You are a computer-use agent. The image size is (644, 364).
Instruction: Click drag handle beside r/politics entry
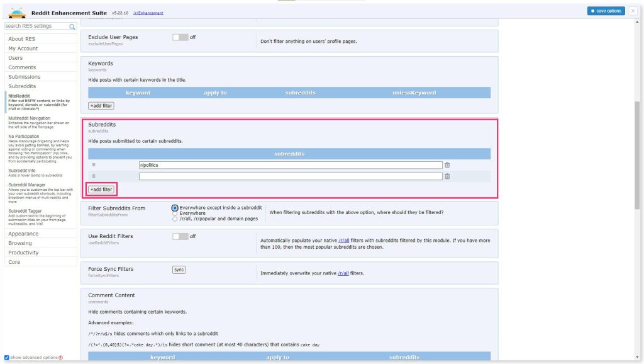(94, 165)
